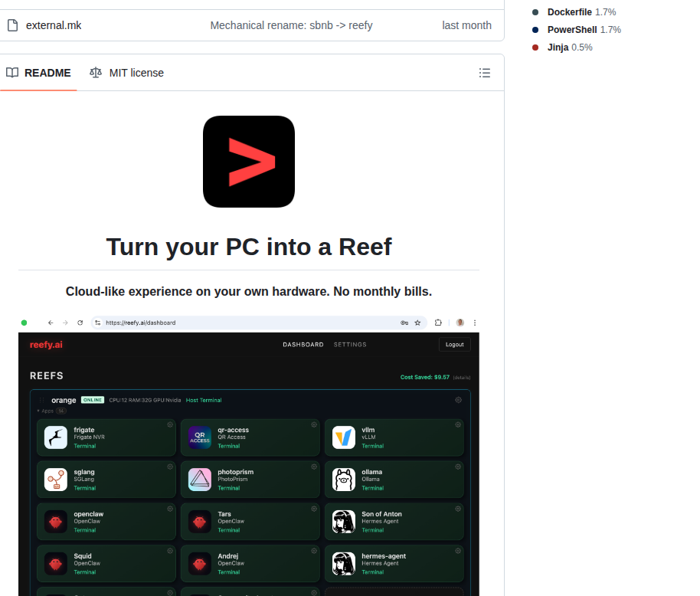
Task: Open Terminal for qr-access
Action: tap(228, 446)
